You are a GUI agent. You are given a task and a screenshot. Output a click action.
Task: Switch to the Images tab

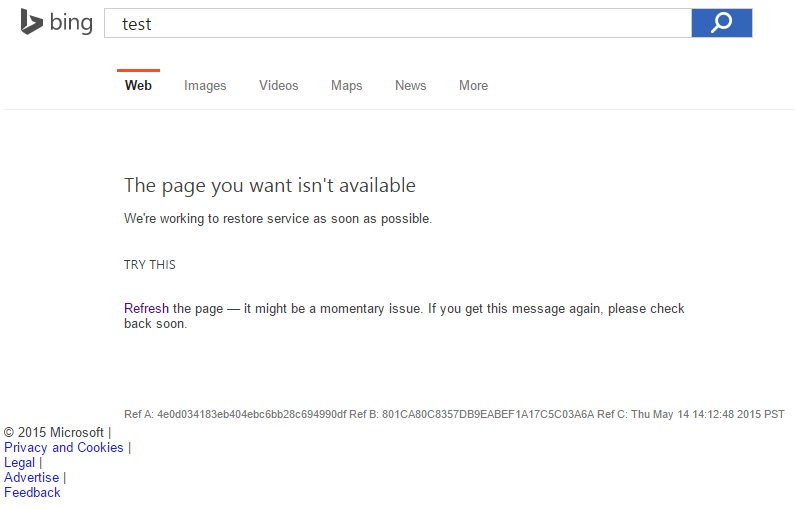[205, 85]
